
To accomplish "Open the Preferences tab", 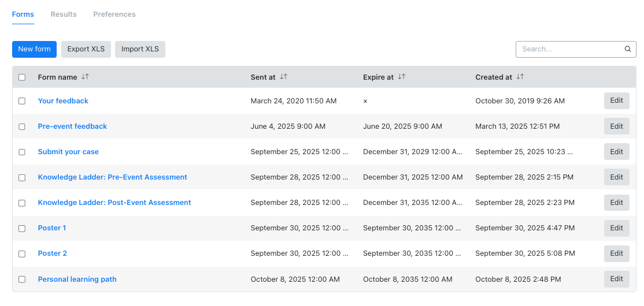I will click(x=114, y=14).
